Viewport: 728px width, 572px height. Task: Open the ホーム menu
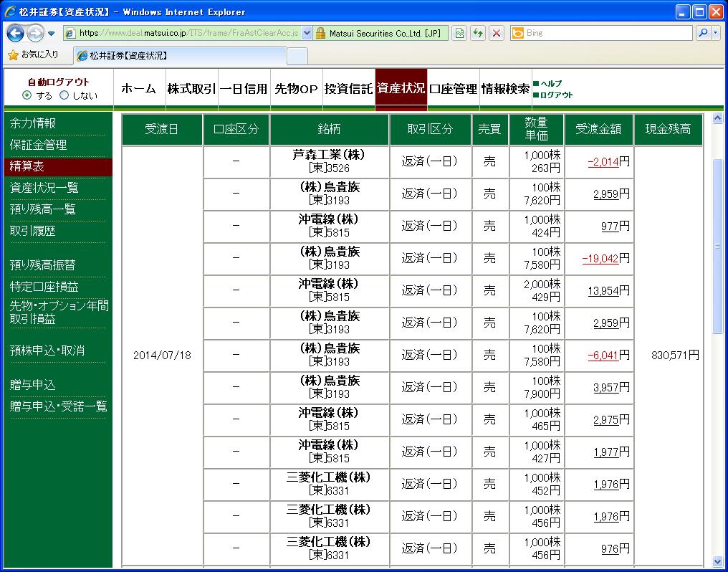coord(139,88)
